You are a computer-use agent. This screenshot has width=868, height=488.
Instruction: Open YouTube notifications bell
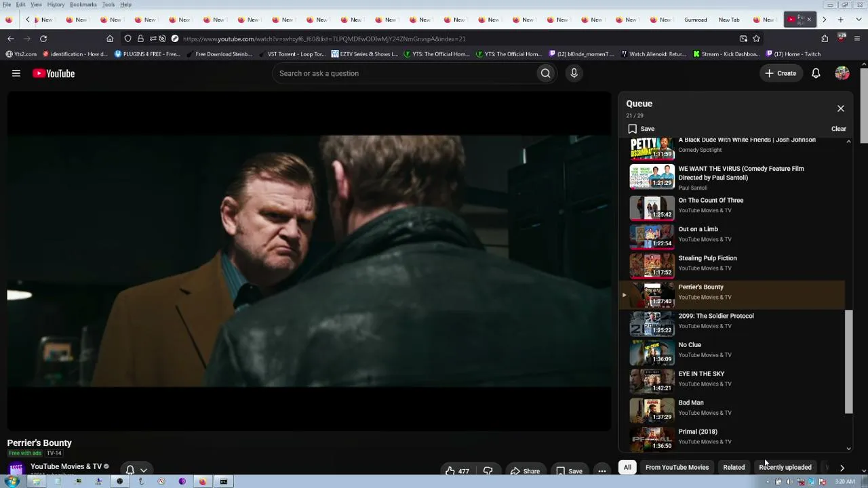coord(816,73)
